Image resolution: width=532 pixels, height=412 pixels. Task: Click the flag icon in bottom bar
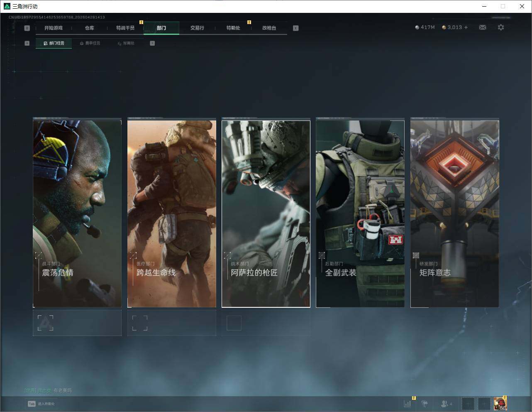425,403
